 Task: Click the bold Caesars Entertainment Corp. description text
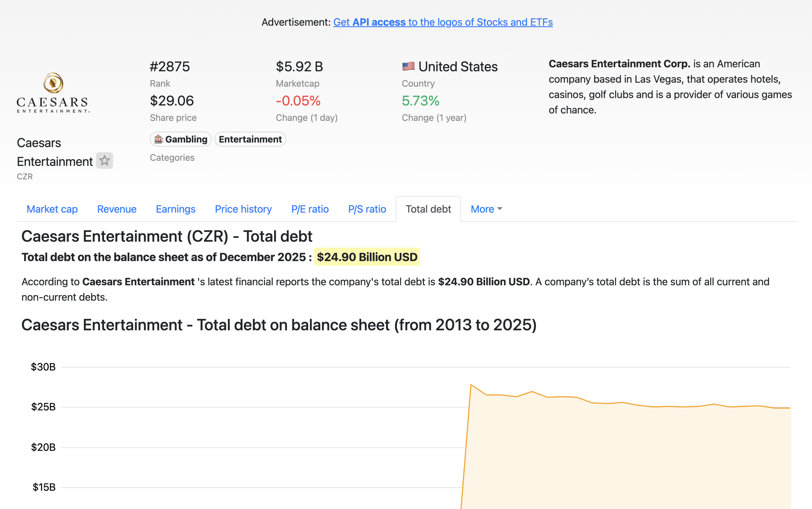619,64
